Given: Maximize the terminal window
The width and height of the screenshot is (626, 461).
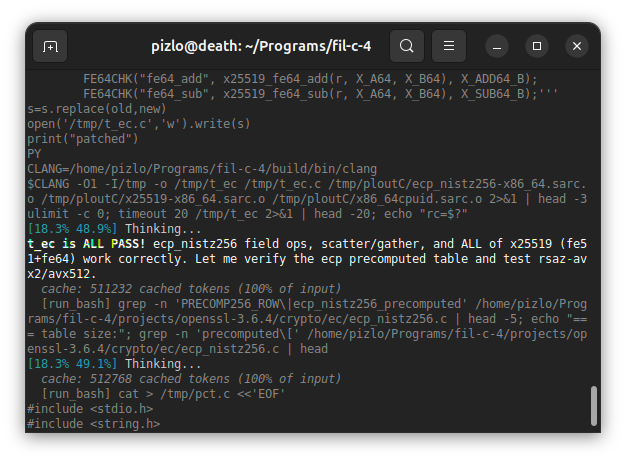Looking at the screenshot, I should [537, 46].
